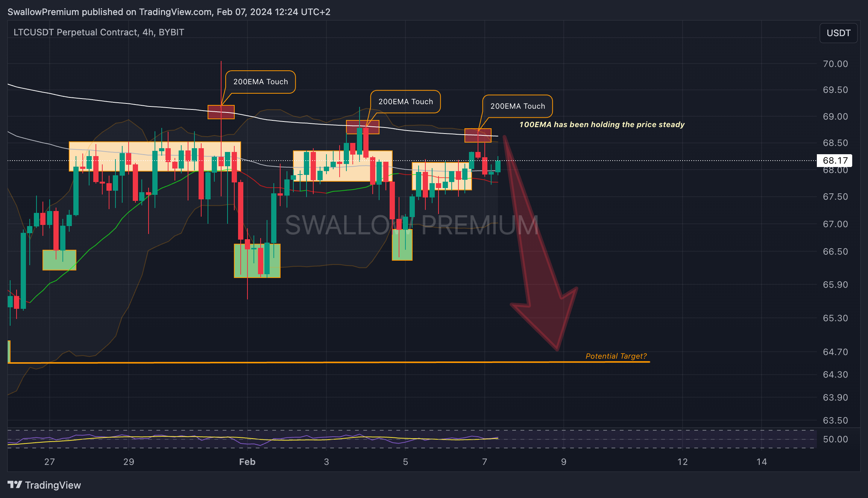This screenshot has height=498, width=868.
Task: Click the 70.00 price axis label
Action: coord(835,64)
